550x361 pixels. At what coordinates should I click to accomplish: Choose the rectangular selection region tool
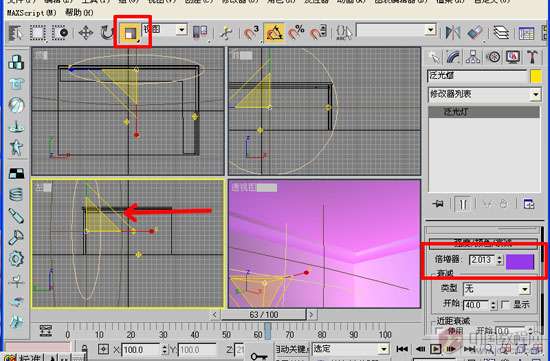38,33
